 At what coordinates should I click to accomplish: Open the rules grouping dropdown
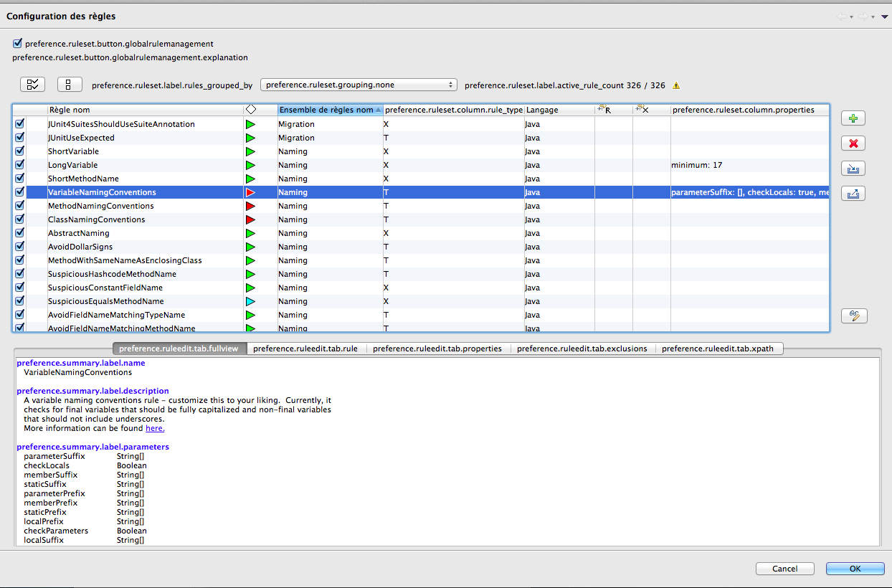[x=359, y=85]
